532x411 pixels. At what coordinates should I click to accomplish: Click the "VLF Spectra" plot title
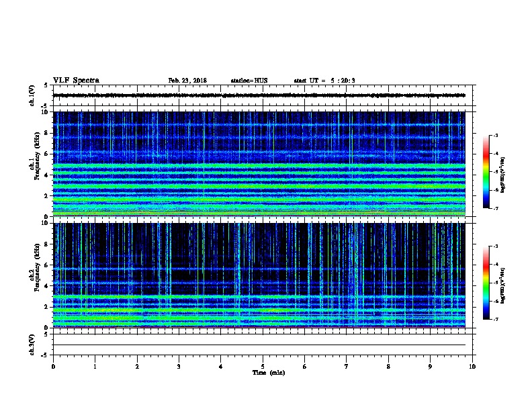coord(76,81)
